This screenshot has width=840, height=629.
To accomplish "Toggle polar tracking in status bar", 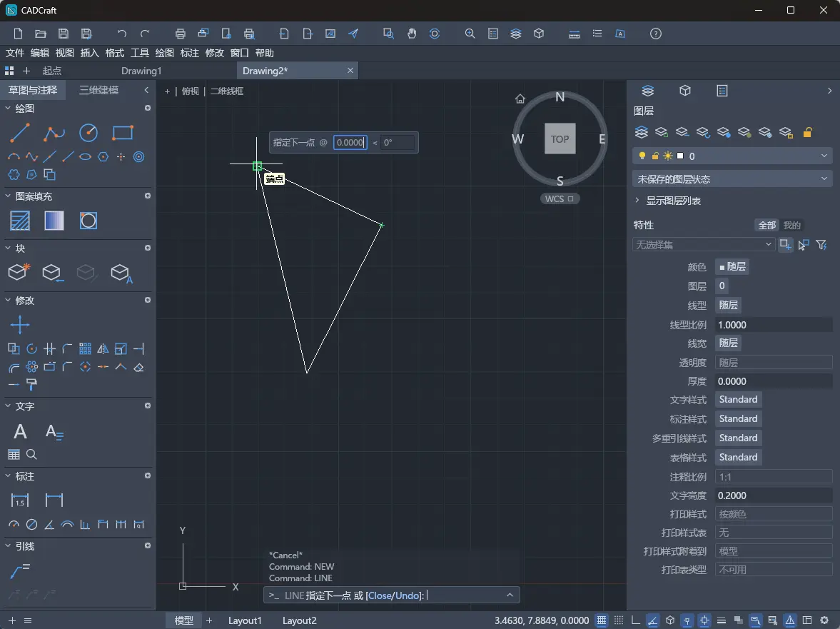I will pos(652,620).
